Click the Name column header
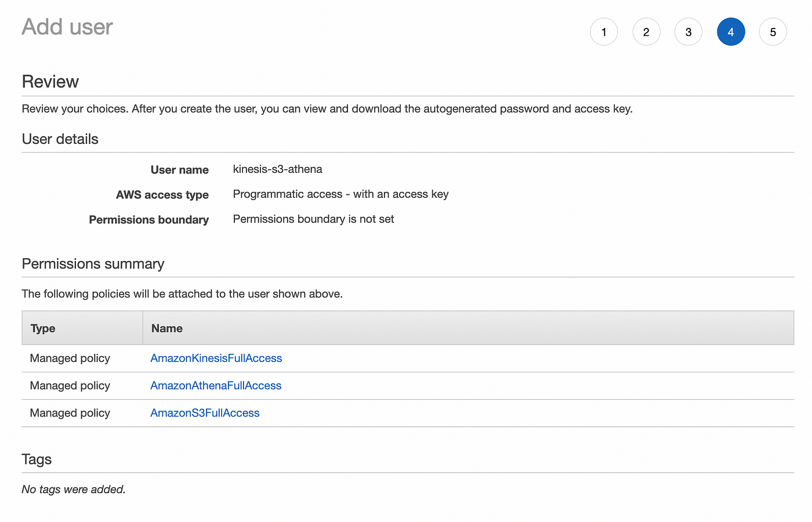The height and width of the screenshot is (522, 812). (468, 328)
